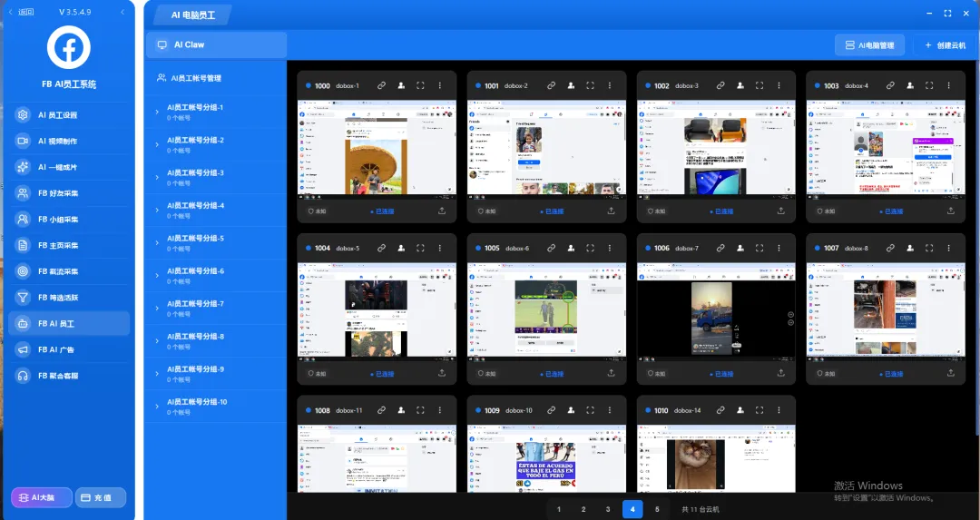Click the upload icon below card 1000
Screen dimensions: 980x520
[x=442, y=211]
